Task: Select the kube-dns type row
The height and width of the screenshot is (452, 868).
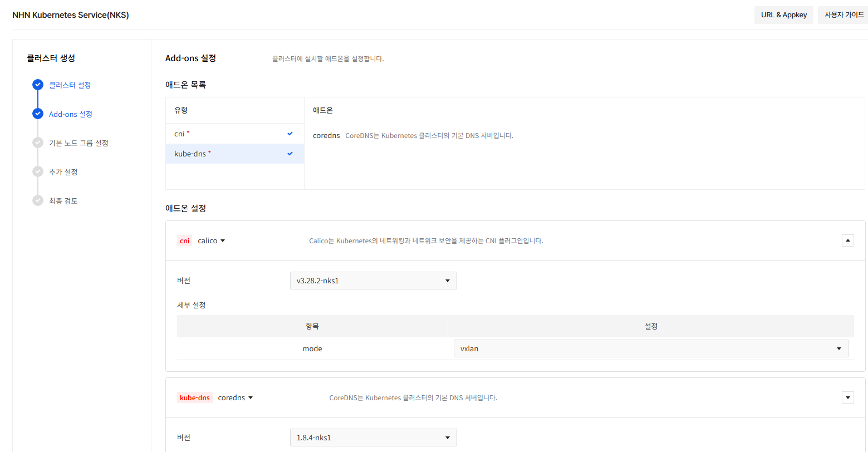Action: point(235,154)
